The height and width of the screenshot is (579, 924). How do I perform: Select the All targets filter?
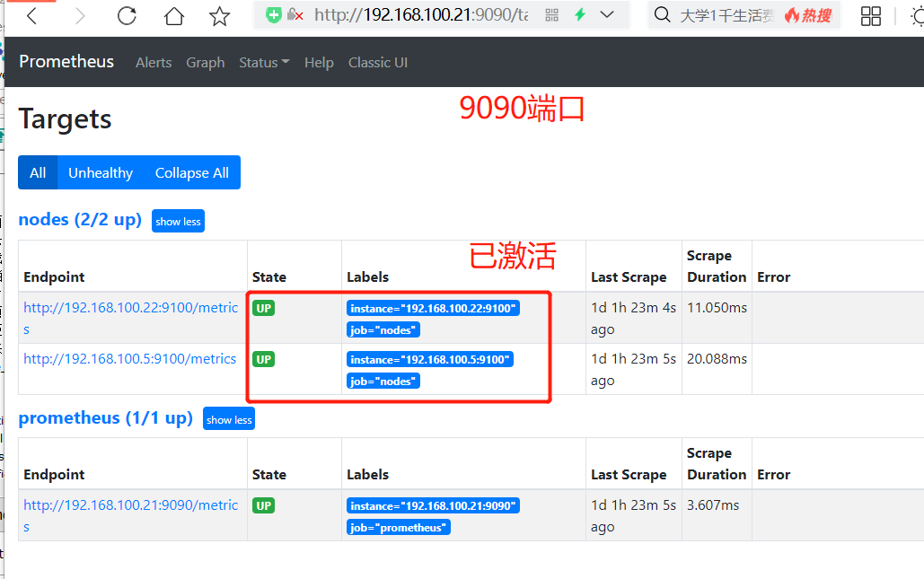[x=38, y=172]
